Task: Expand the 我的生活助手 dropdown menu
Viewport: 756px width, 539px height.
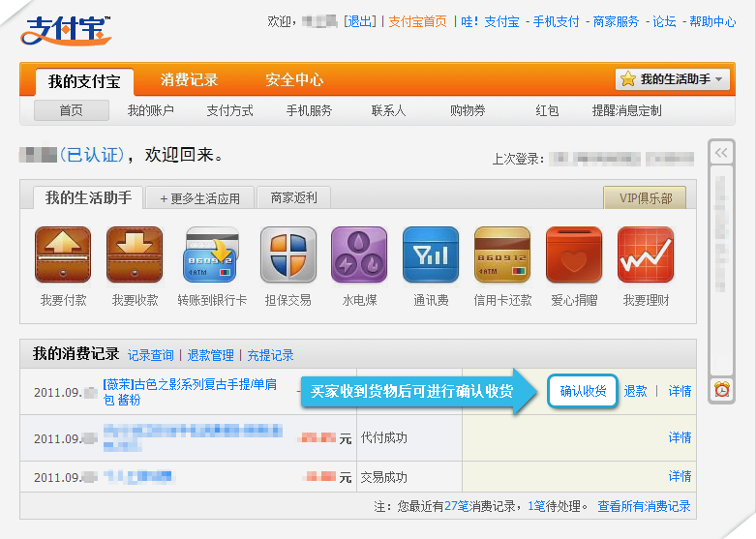Action: 674,79
